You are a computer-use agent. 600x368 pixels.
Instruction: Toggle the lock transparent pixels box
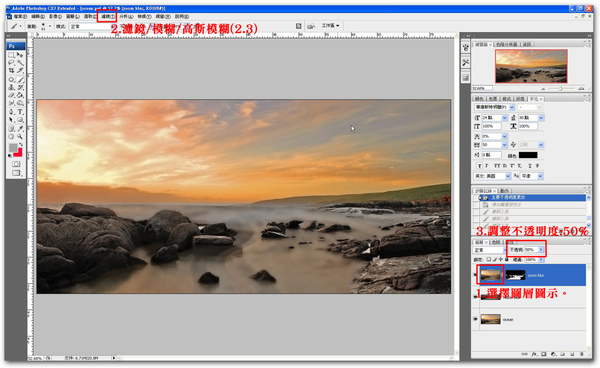(x=489, y=259)
